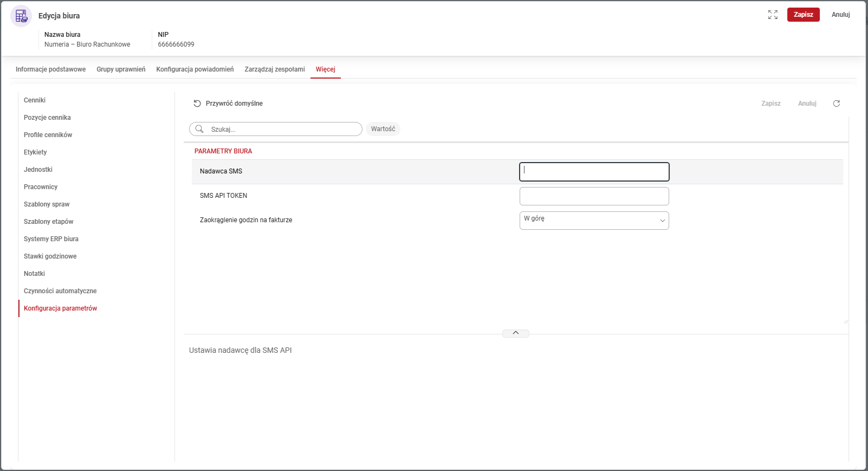Select Stawki godzinowe in sidebar

pos(50,256)
